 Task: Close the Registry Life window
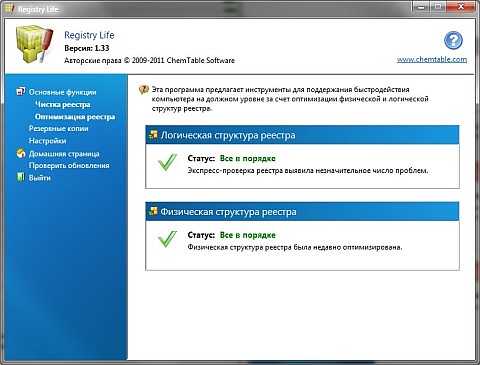click(x=461, y=7)
